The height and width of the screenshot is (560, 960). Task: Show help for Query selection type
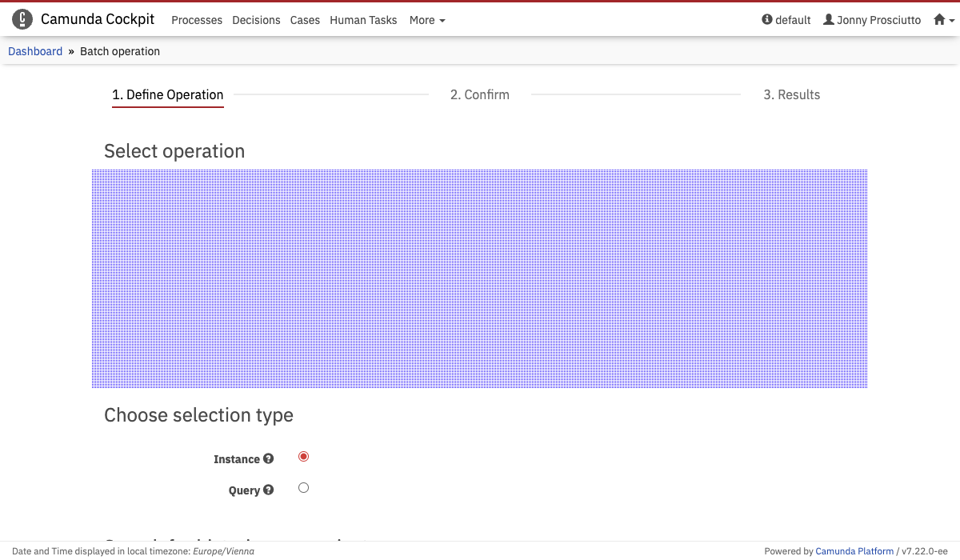coord(269,490)
